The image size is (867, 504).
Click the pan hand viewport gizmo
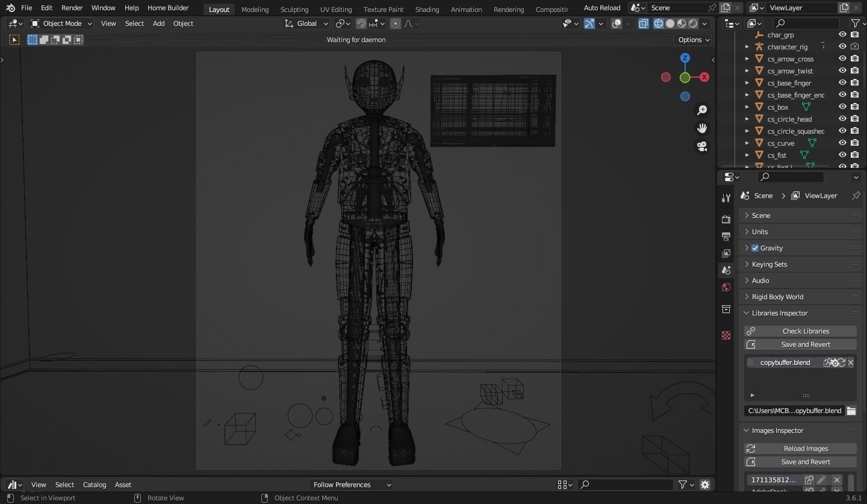tap(702, 128)
